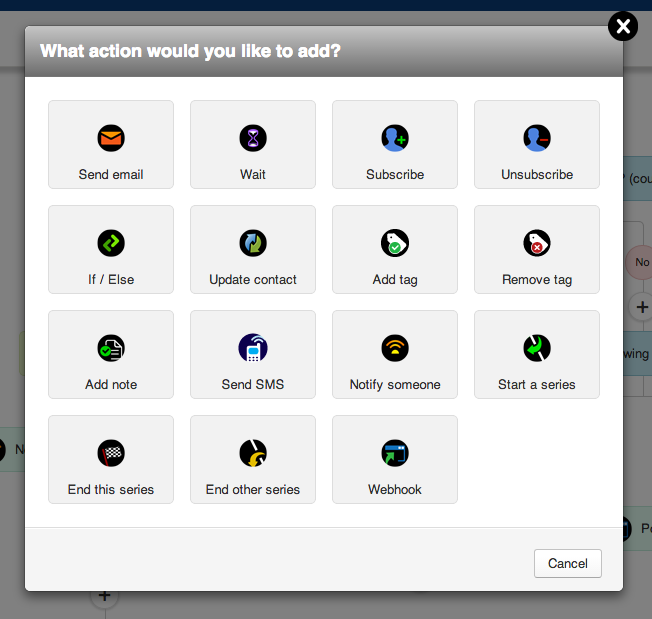Click the Cancel button

coord(568,563)
